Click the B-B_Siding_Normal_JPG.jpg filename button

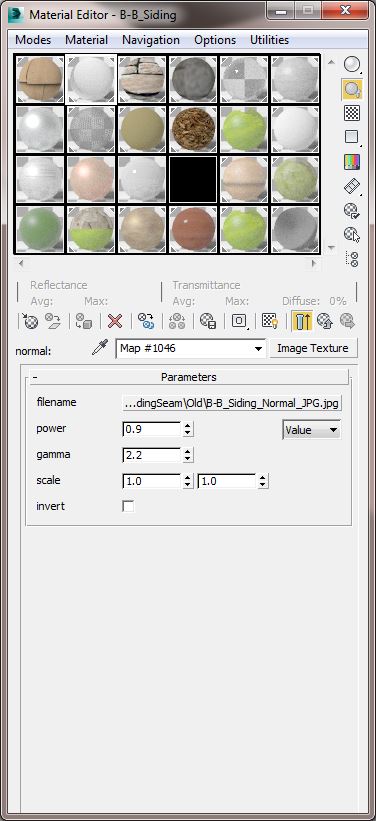[232, 403]
